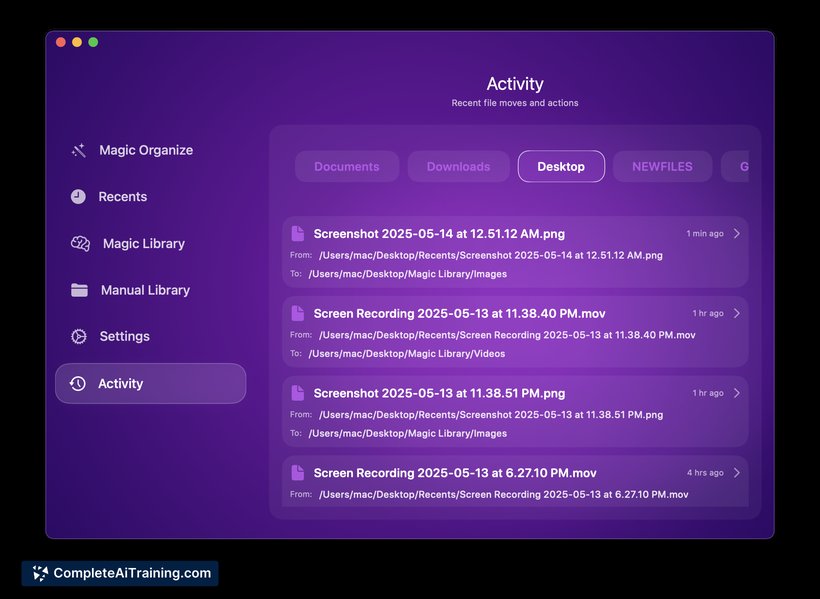Click the Magic Library brain icon

click(x=81, y=243)
